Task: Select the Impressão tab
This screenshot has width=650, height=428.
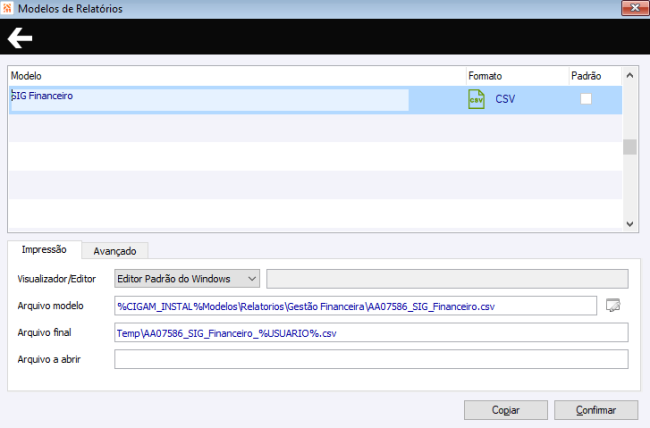Action: [44, 249]
